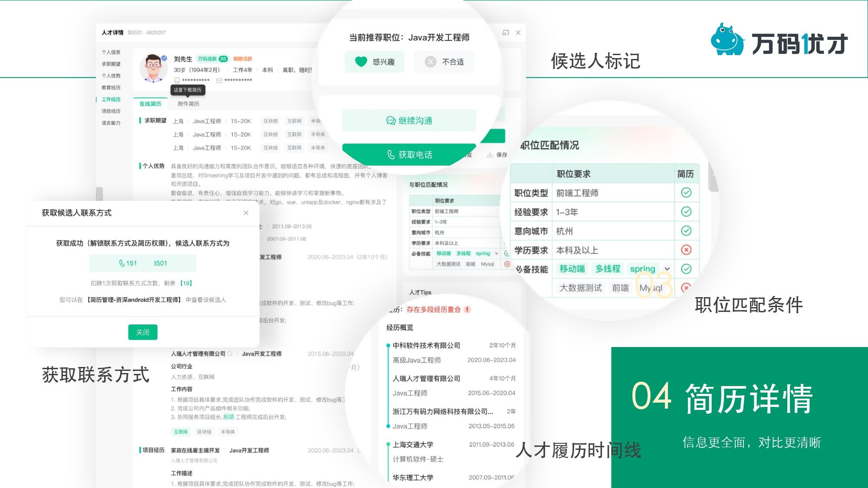868x488 pixels.
Task: Click the phone icon on 获取电话
Action: (391, 154)
